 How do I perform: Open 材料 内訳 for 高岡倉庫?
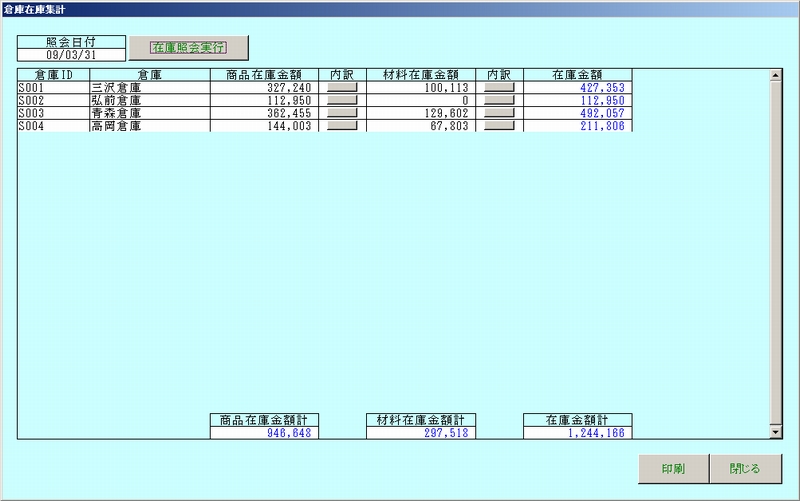(x=499, y=127)
